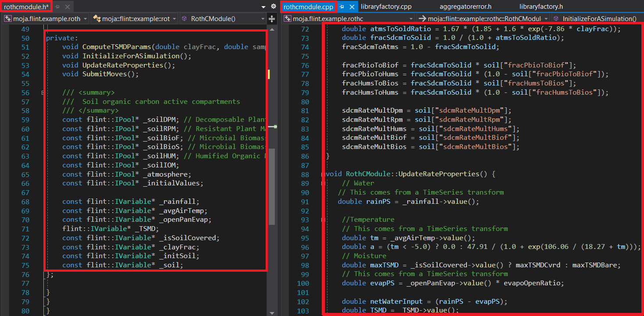This screenshot has height=316, width=644.
Task: Open left pane project dropdown moja.flint.example.roth
Action: click(46, 19)
